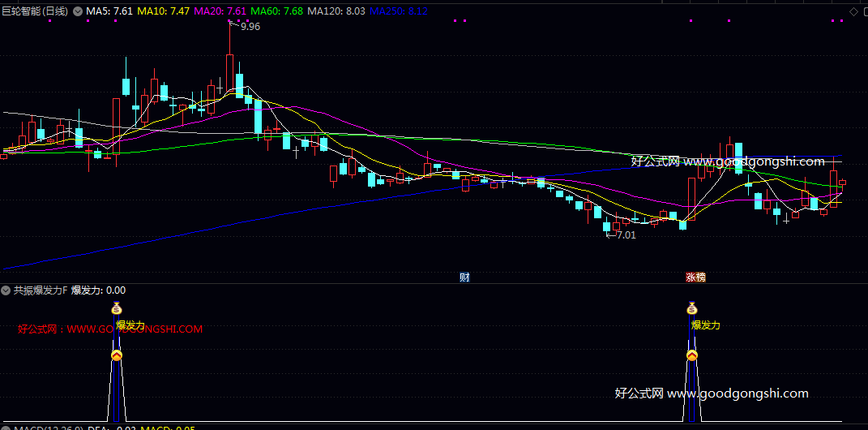The height and width of the screenshot is (430, 868).
Task: Click the left orange up-arrow signal marker
Action: pos(117,356)
